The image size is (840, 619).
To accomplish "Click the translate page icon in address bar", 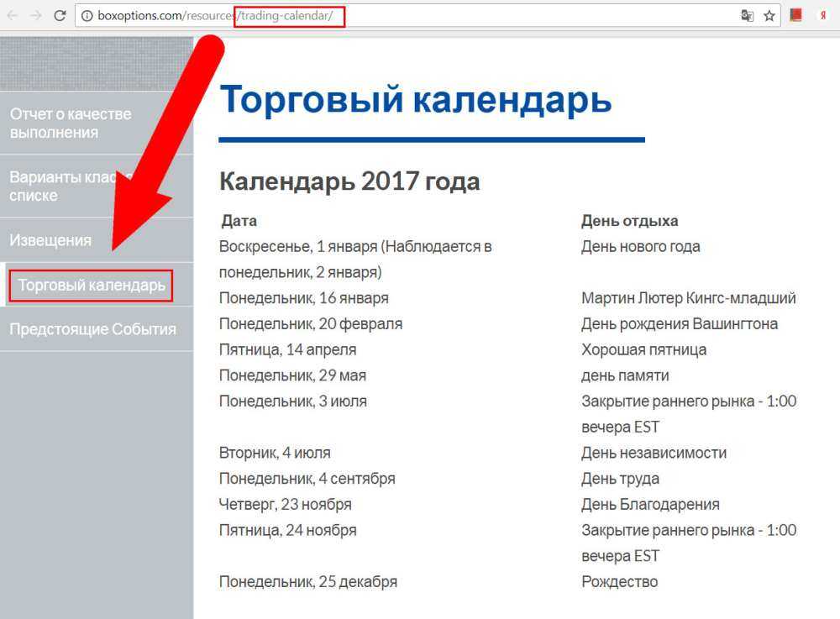I will [747, 16].
